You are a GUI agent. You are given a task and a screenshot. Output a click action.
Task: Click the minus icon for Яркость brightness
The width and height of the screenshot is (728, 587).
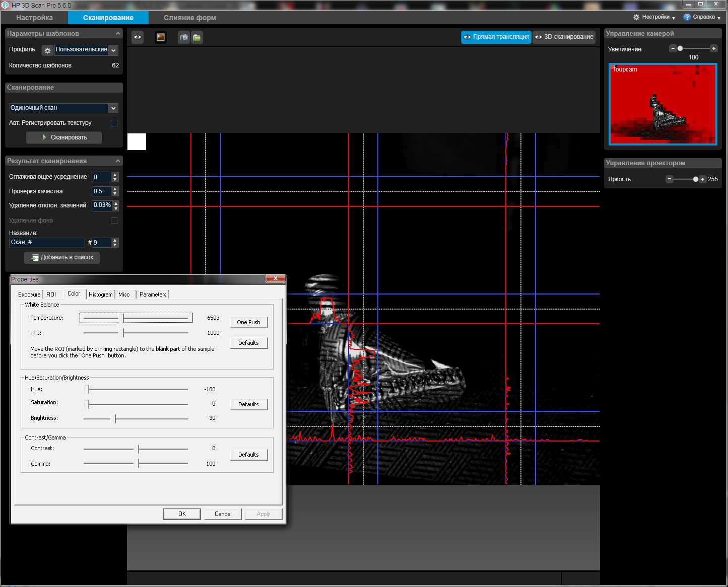coord(670,179)
